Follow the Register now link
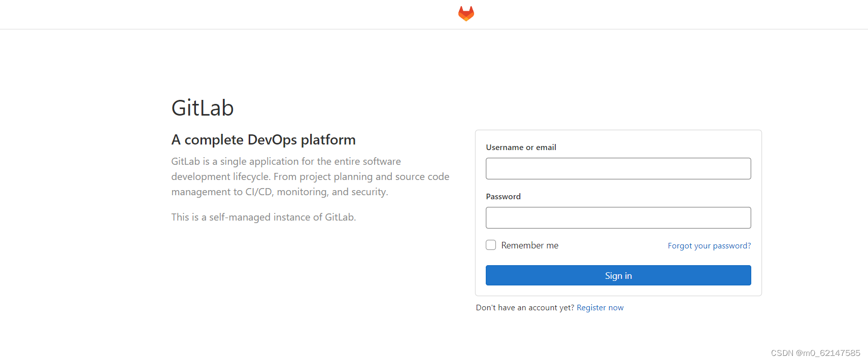The width and height of the screenshot is (868, 362). pos(600,308)
